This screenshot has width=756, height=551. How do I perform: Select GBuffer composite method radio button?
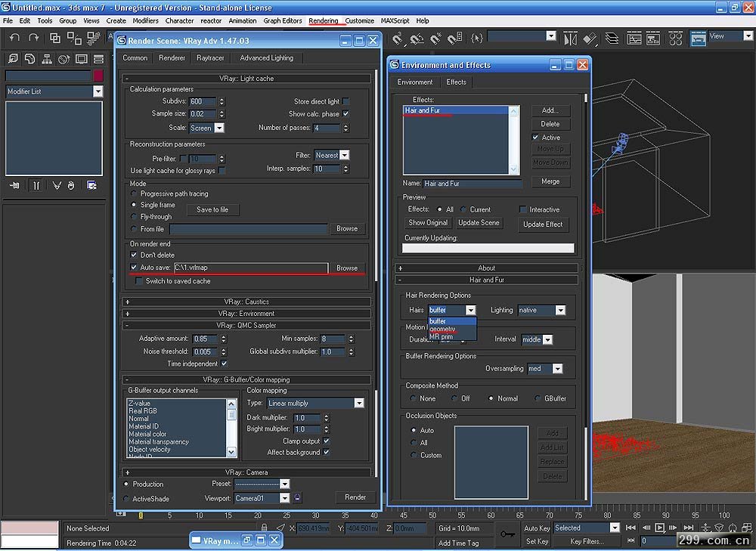click(x=538, y=398)
